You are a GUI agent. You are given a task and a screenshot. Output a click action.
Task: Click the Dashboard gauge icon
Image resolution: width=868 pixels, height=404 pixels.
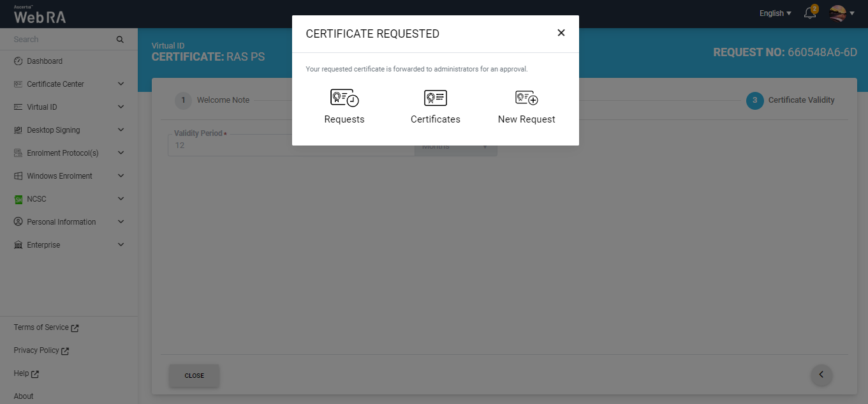tap(18, 61)
